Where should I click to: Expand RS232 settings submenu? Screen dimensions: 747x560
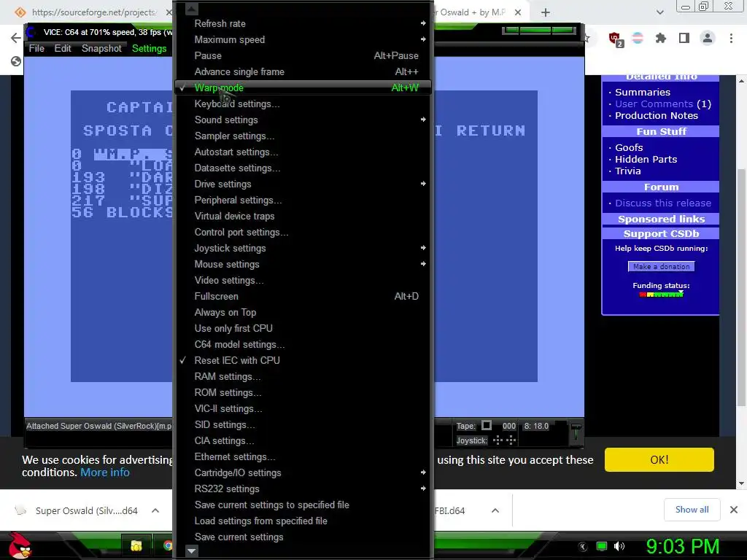pyautogui.click(x=303, y=489)
